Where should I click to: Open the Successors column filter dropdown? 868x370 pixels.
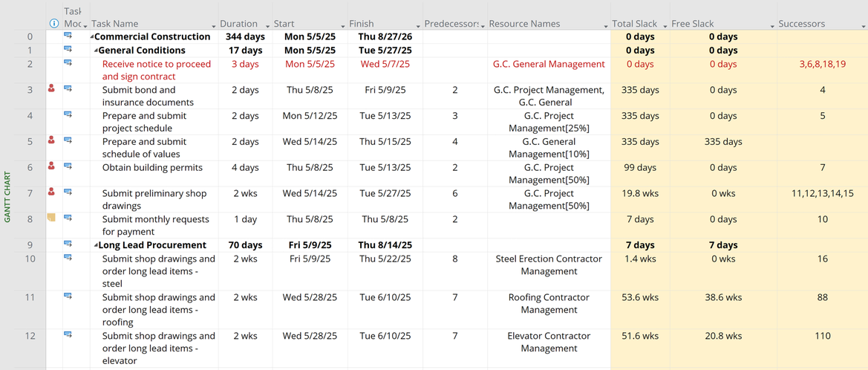(x=863, y=25)
